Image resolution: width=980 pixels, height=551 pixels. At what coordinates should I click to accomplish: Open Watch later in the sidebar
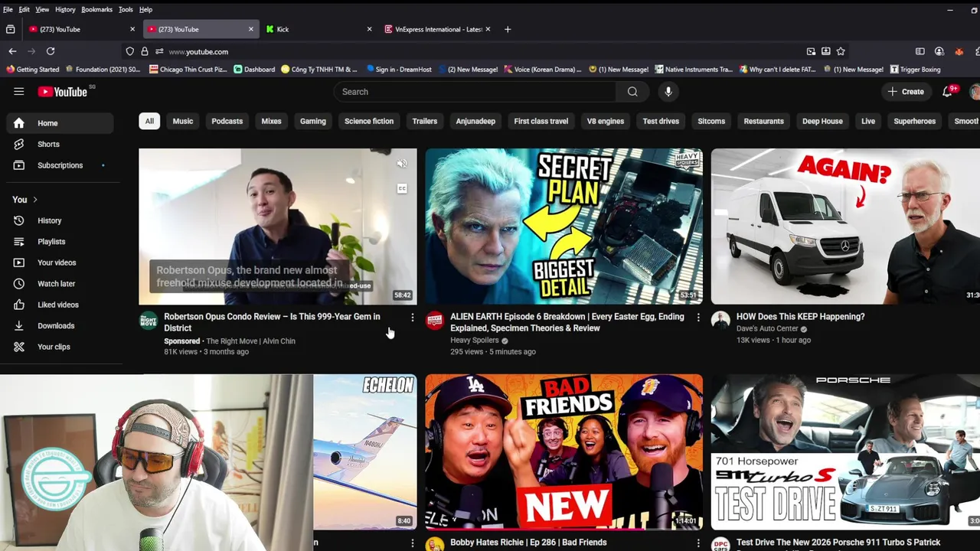pos(60,284)
